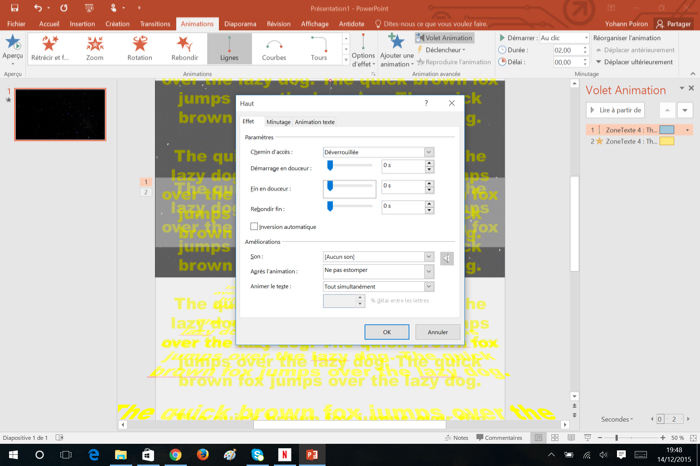Select the Courbes motion path
Screen dimensions: 700x466
(274, 47)
